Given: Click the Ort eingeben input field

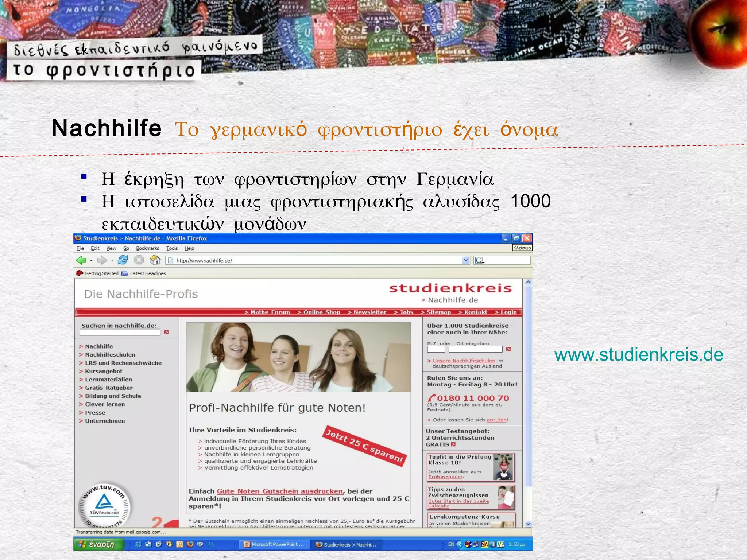Looking at the screenshot, I should 476,349.
